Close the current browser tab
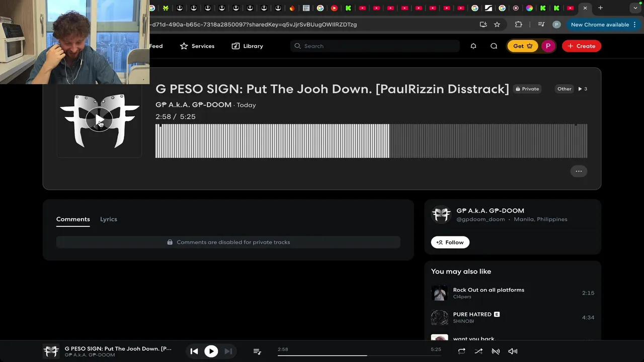This screenshot has width=644, height=362. pyautogui.click(x=585, y=8)
